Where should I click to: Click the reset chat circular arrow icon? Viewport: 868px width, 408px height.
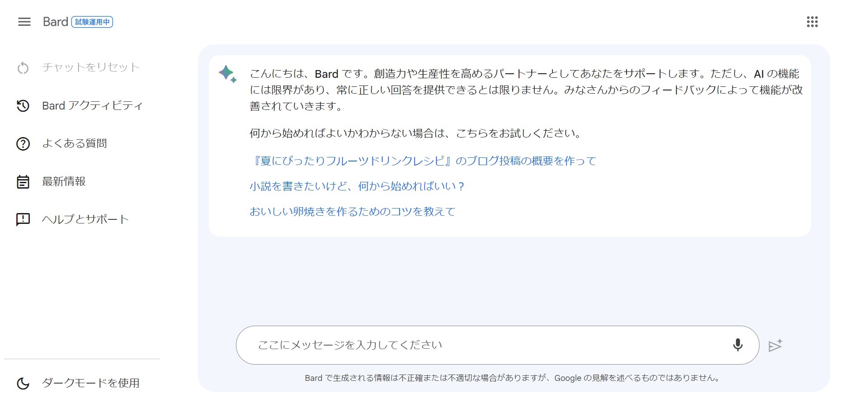tap(23, 68)
